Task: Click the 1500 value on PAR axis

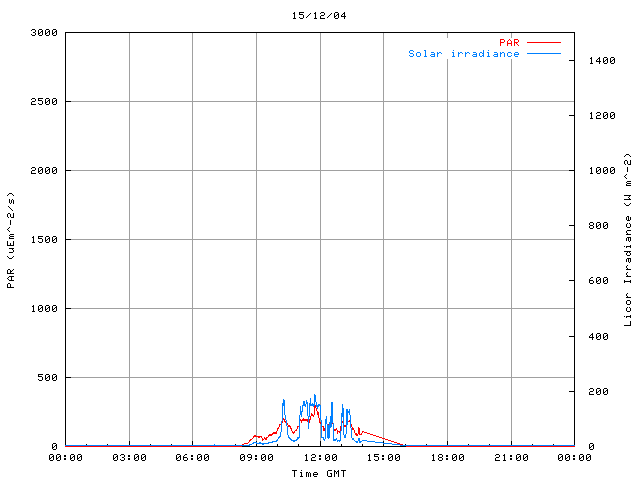Action: click(x=44, y=240)
